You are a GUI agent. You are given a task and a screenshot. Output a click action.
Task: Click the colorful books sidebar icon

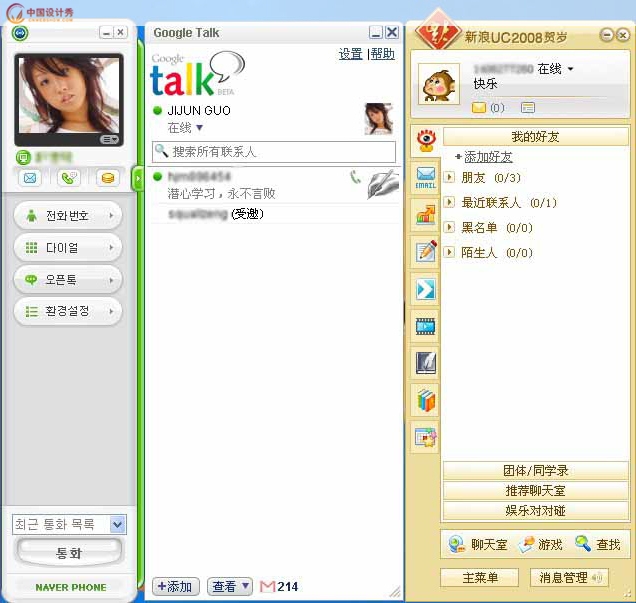coord(425,400)
